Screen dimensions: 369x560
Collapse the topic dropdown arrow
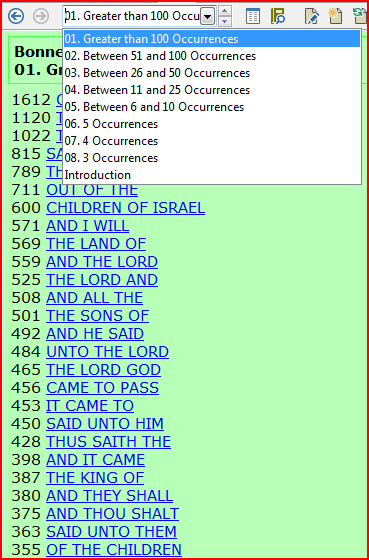tap(208, 16)
